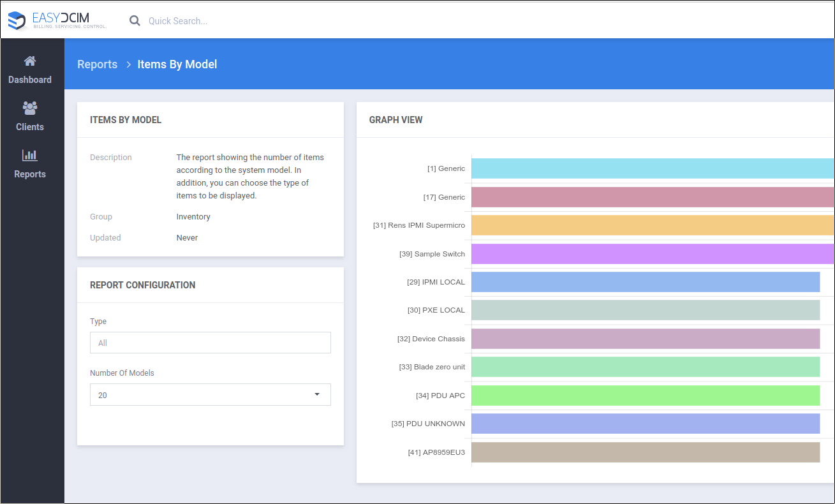Image resolution: width=835 pixels, height=504 pixels.
Task: Click the PDU APC bright green bar
Action: coord(646,396)
